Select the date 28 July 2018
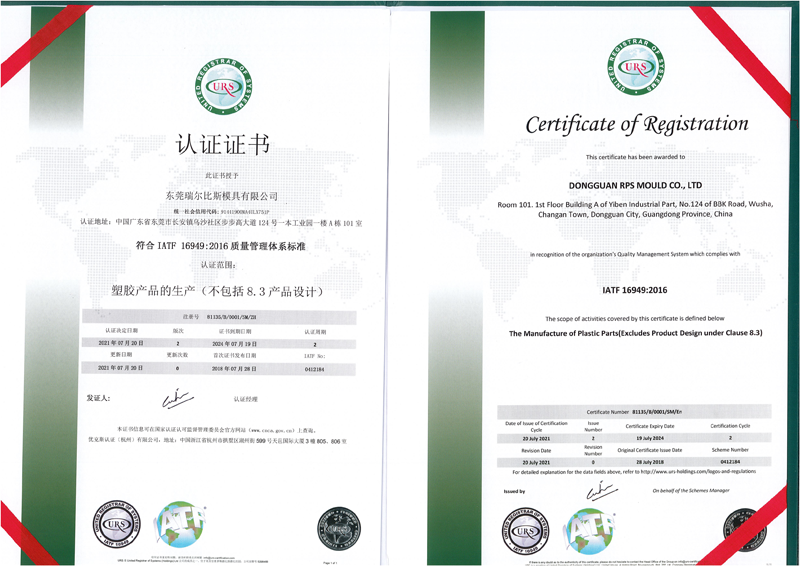The width and height of the screenshot is (800, 566). [650, 462]
